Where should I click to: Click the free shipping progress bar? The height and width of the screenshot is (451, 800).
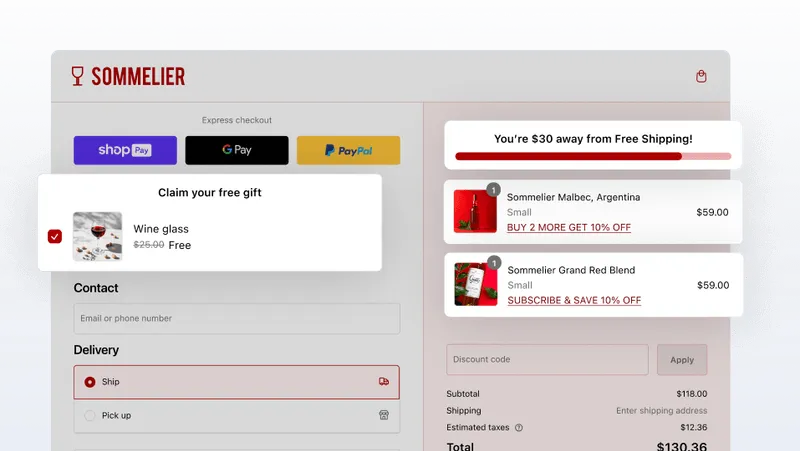coord(593,156)
